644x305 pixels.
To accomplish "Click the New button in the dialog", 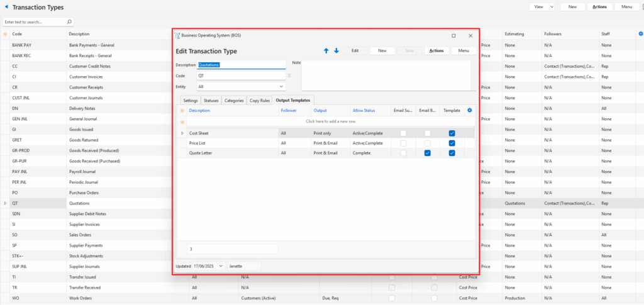I will point(382,50).
